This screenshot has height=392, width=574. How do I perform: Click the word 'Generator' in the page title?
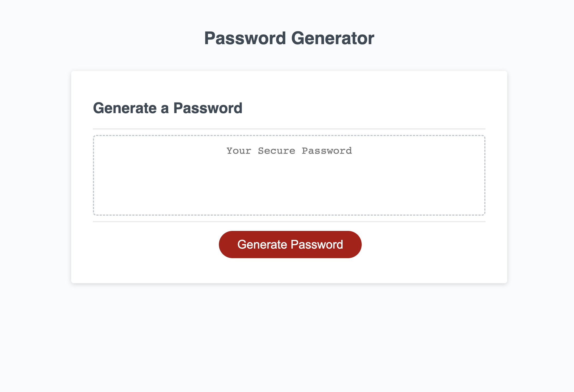[x=333, y=38]
